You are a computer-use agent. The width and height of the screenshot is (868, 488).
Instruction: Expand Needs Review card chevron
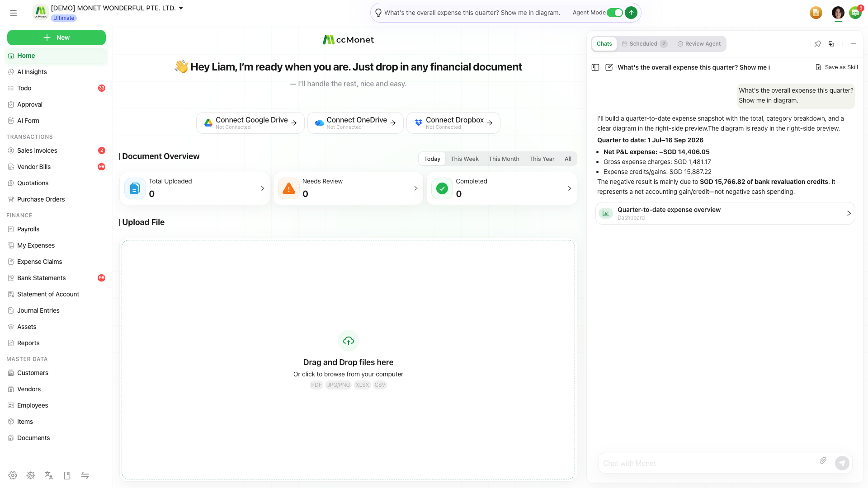[x=416, y=188]
